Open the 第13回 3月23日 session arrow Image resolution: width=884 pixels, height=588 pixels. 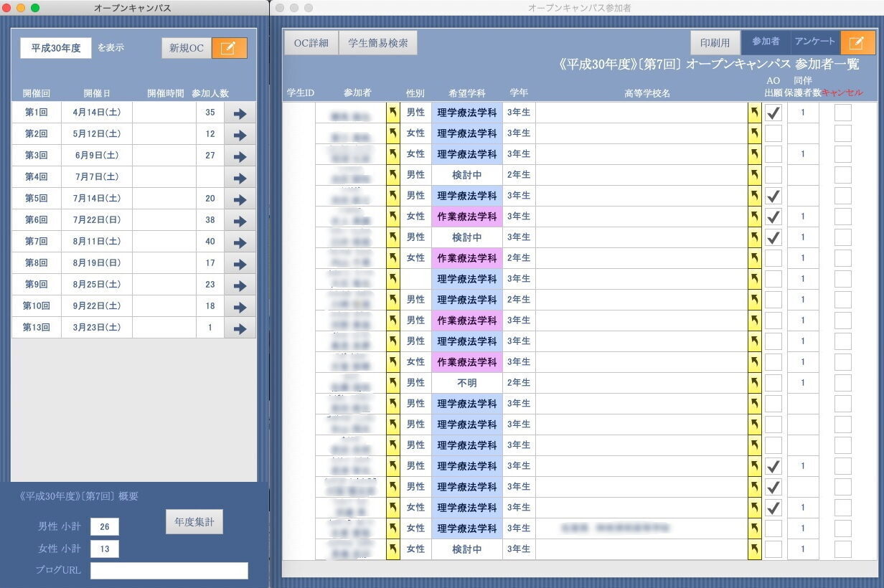tap(240, 328)
